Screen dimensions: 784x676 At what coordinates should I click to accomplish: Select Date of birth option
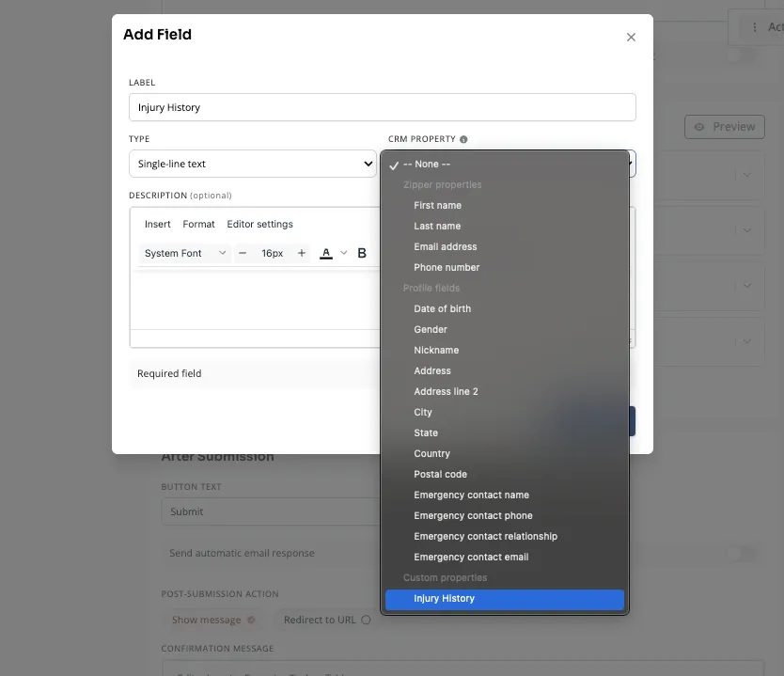coord(505,308)
